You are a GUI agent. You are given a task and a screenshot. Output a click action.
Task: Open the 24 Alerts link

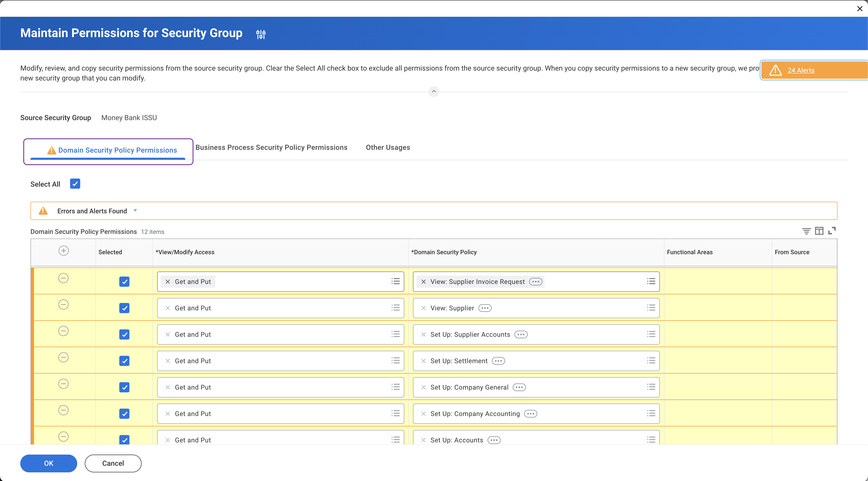[800, 70]
